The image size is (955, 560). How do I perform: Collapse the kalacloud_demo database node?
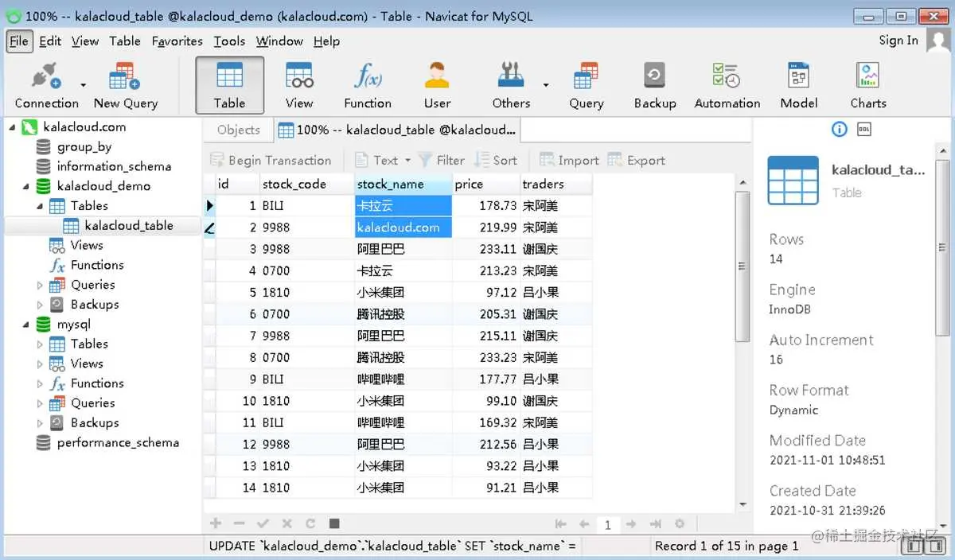[x=26, y=186]
